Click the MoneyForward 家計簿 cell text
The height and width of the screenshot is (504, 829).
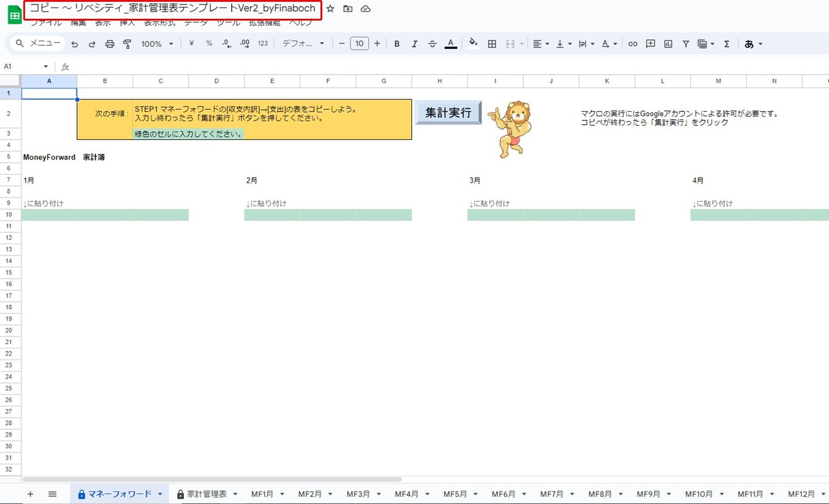tap(64, 158)
